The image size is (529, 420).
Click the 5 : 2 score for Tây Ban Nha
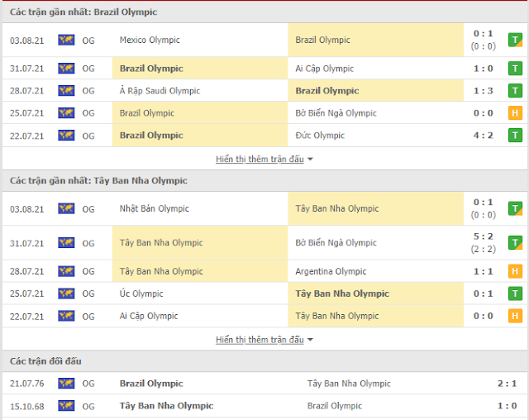(483, 236)
